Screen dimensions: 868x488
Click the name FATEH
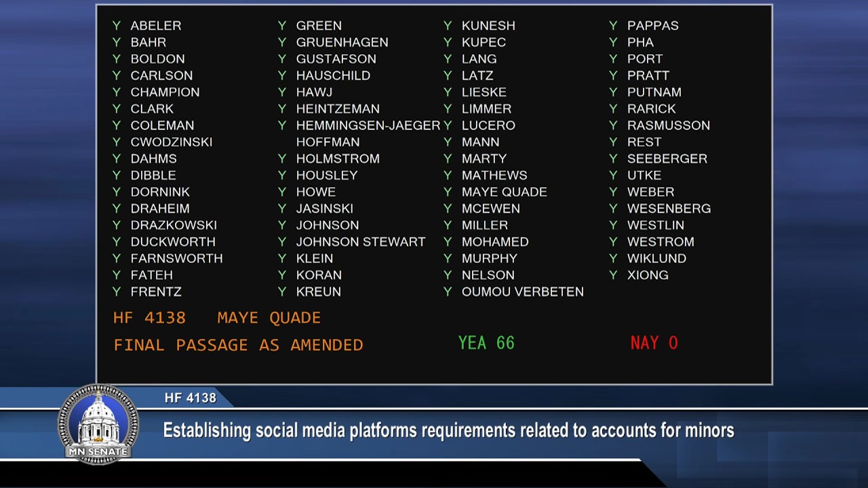pyautogui.click(x=152, y=274)
